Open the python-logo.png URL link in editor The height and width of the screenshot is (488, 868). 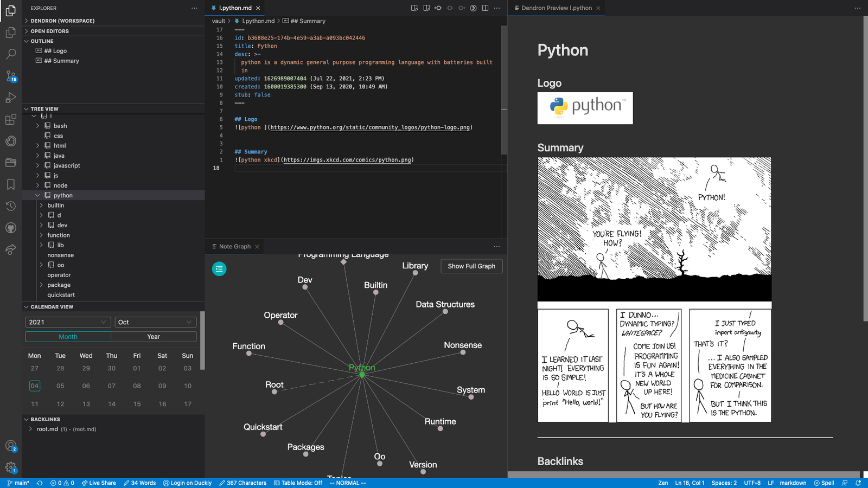click(x=370, y=127)
